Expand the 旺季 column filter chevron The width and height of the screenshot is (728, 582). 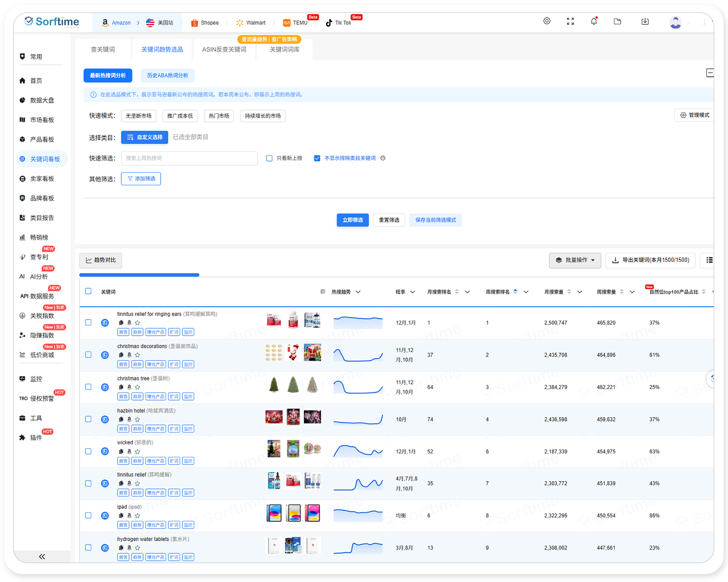click(x=413, y=292)
